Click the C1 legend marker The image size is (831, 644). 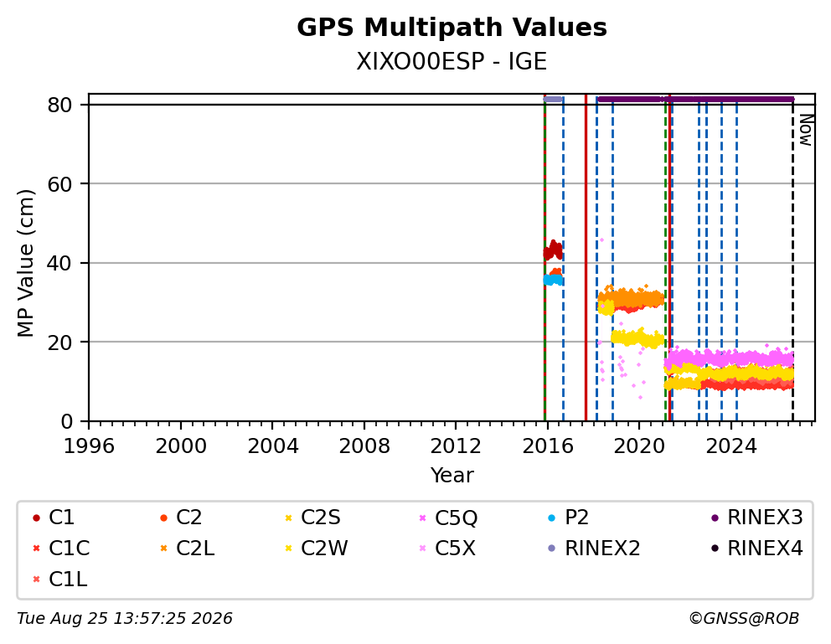(x=36, y=518)
